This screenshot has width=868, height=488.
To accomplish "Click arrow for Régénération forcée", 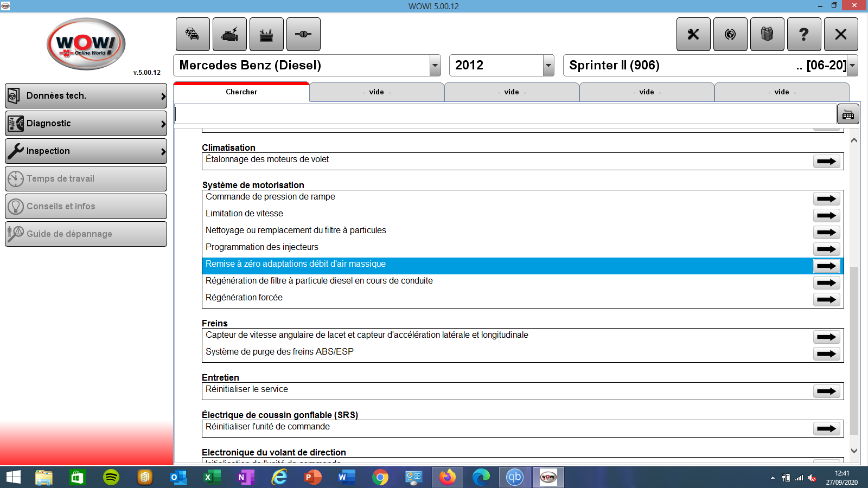I will pos(826,299).
